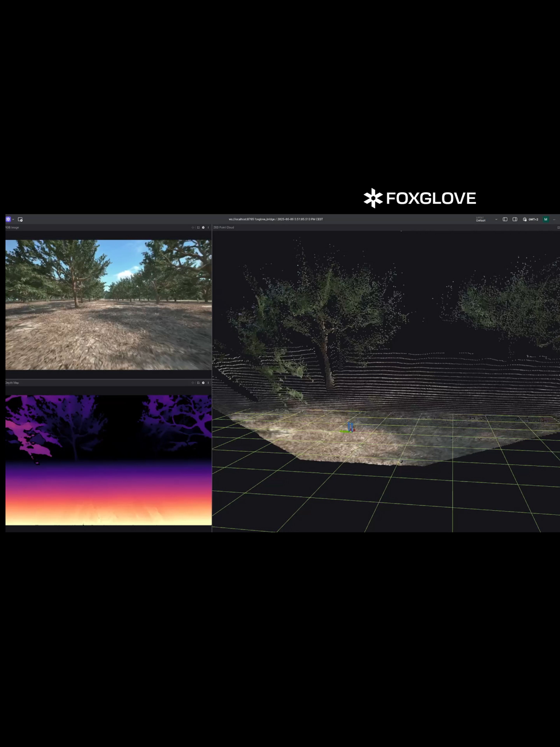Expand the chevron beside the Foxglove logo
This screenshot has height=747, width=560.
tap(13, 219)
